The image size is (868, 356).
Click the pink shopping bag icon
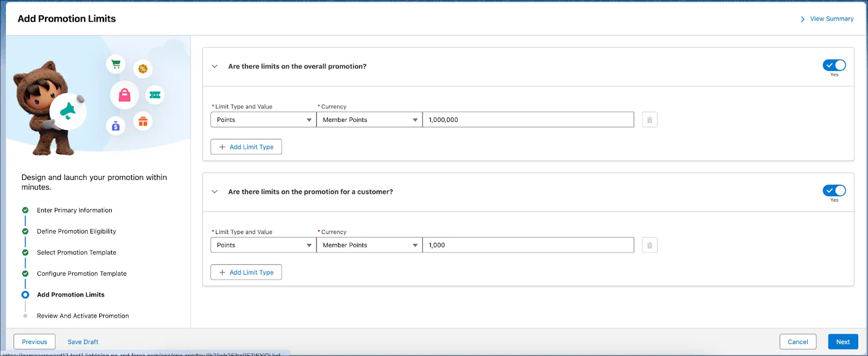(x=125, y=95)
